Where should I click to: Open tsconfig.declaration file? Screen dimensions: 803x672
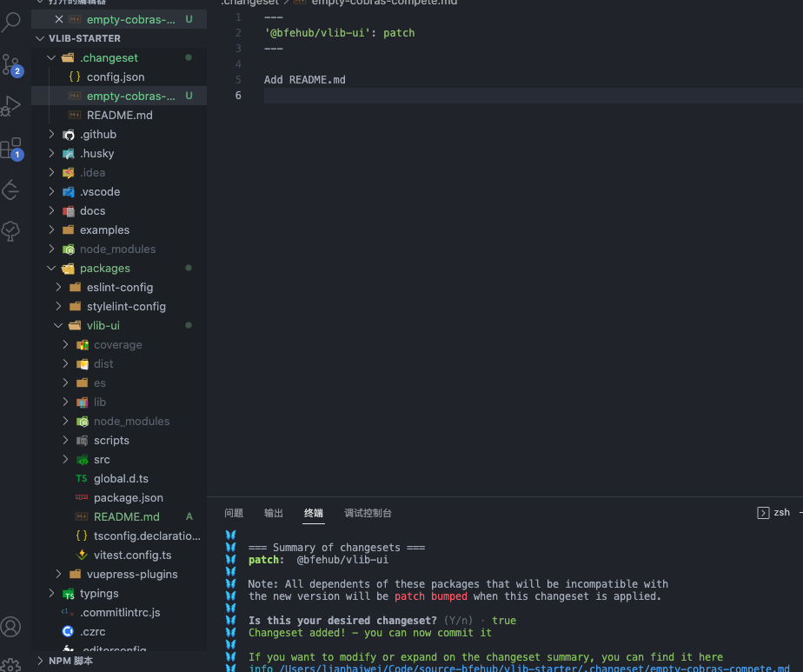pos(119,536)
